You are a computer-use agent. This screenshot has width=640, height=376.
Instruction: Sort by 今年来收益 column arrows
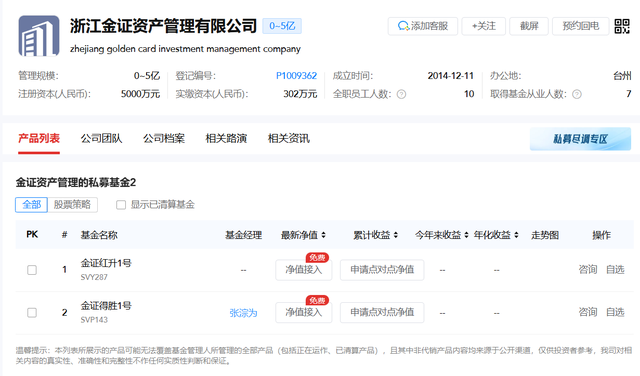point(466,235)
